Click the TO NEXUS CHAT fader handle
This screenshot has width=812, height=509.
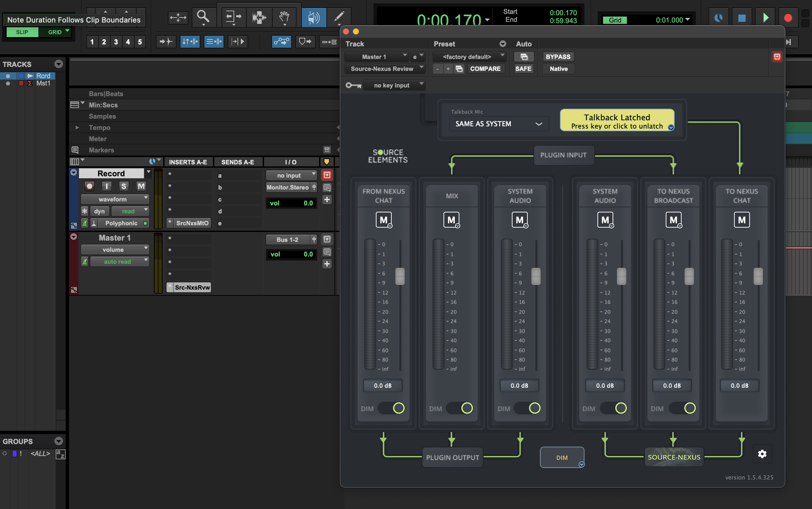coord(758,276)
